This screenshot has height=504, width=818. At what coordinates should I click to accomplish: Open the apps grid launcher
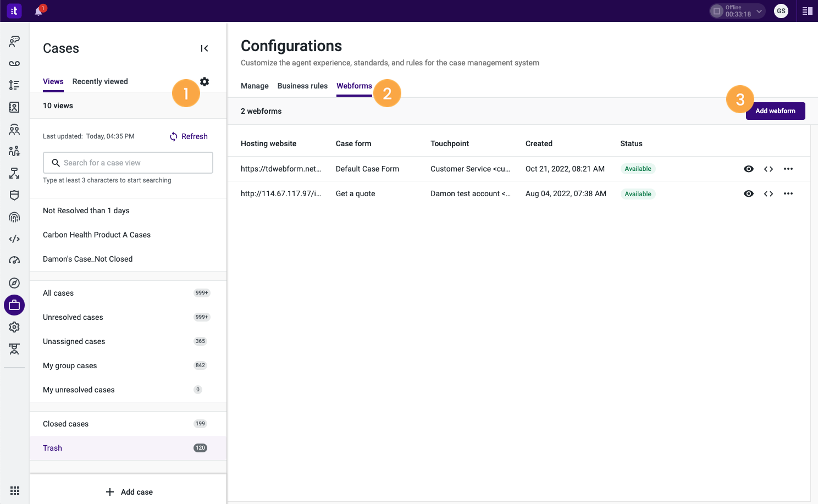point(15,491)
